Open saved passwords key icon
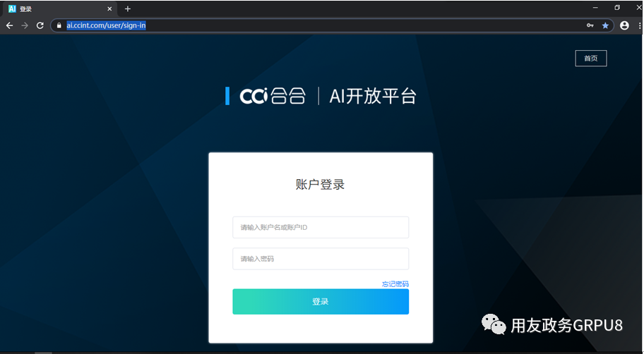Image resolution: width=644 pixels, height=354 pixels. 590,25
